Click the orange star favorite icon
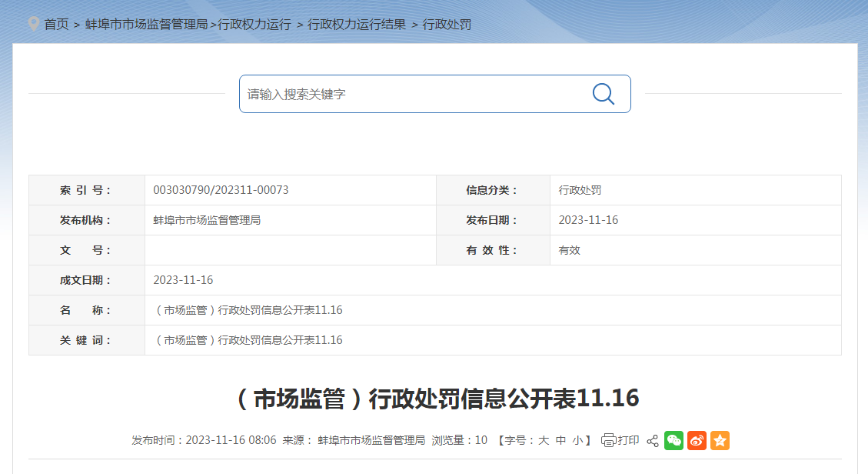This screenshot has height=474, width=868. (x=720, y=440)
